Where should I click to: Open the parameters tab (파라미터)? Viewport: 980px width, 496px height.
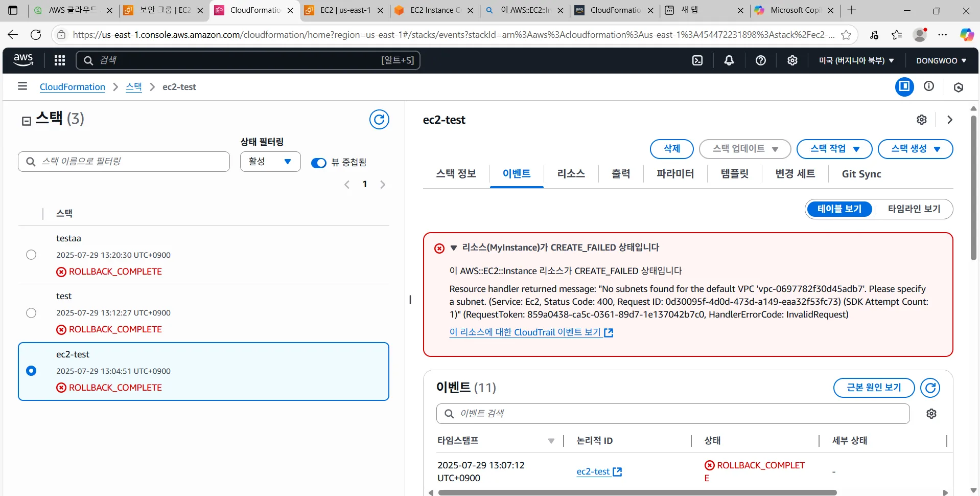[x=675, y=174]
